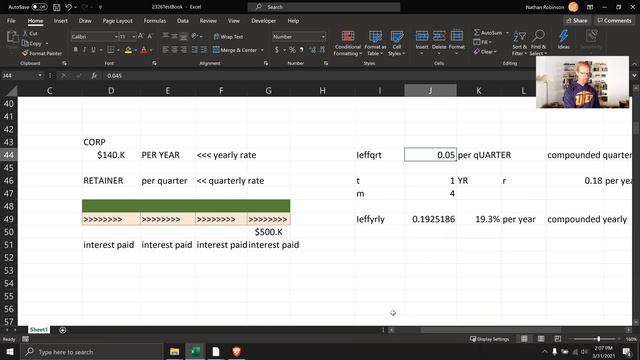Click the Undo arrow icon
640x360 pixels.
[69, 7]
